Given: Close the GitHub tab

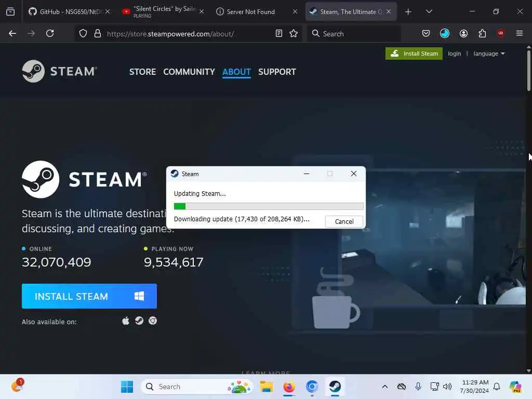Looking at the screenshot, I should coord(108,11).
